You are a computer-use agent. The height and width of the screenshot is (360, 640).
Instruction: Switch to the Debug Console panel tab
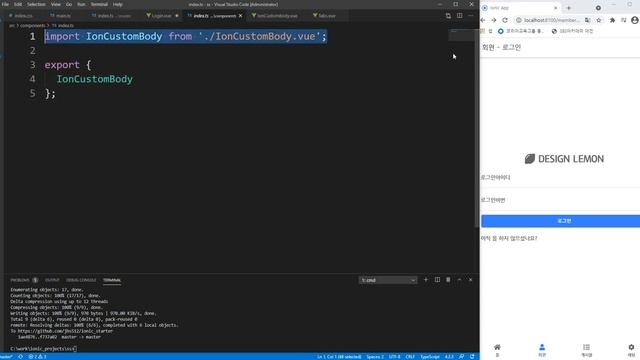[x=81, y=280]
